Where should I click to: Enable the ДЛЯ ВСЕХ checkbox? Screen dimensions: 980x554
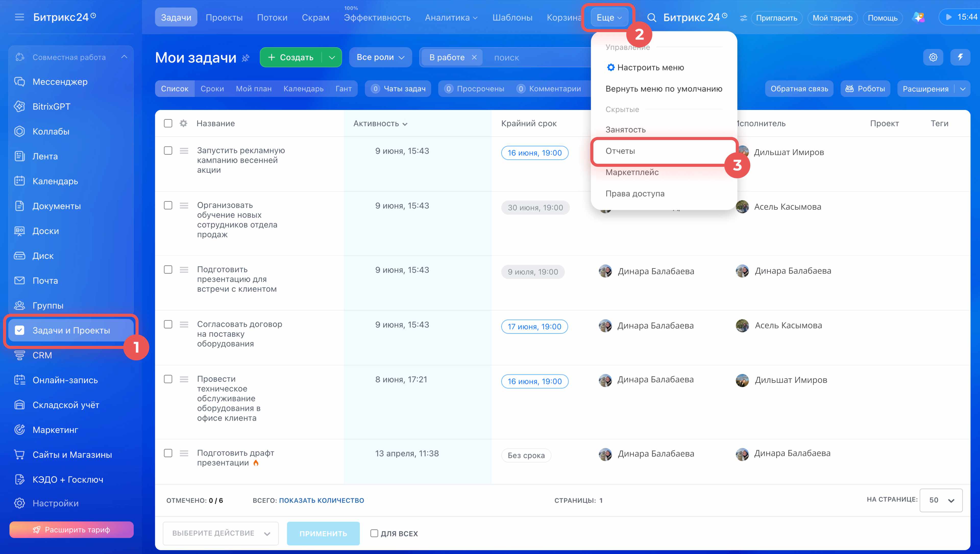point(374,533)
